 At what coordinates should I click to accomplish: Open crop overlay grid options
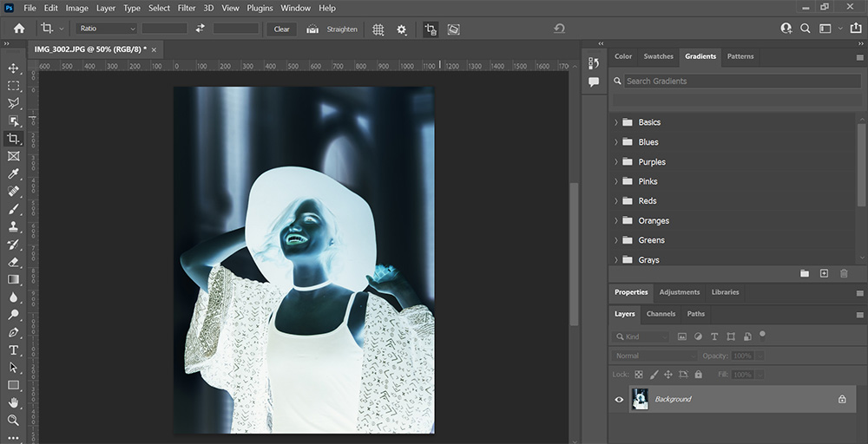[x=378, y=29]
